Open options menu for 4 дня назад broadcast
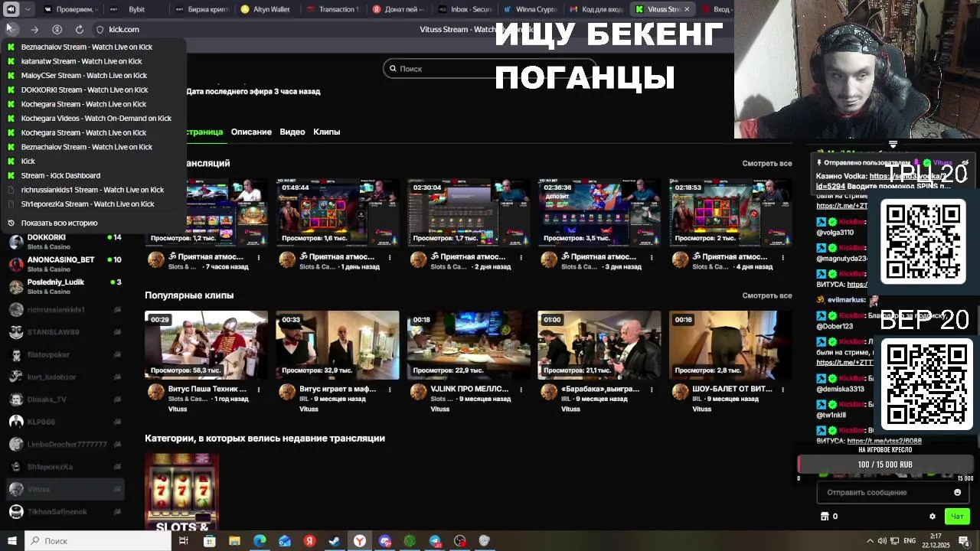This screenshot has height=551, width=980. click(782, 257)
